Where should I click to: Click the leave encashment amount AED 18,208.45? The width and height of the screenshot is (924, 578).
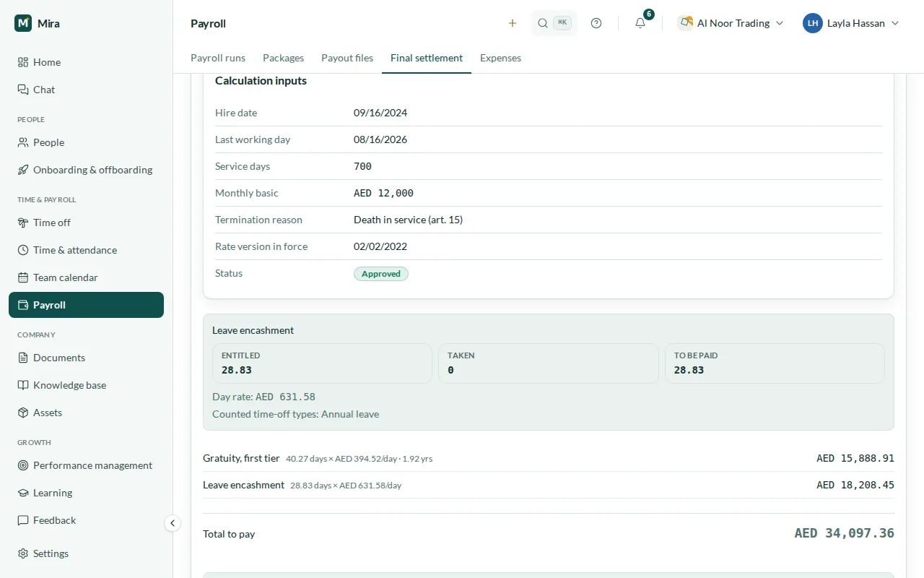click(x=855, y=485)
